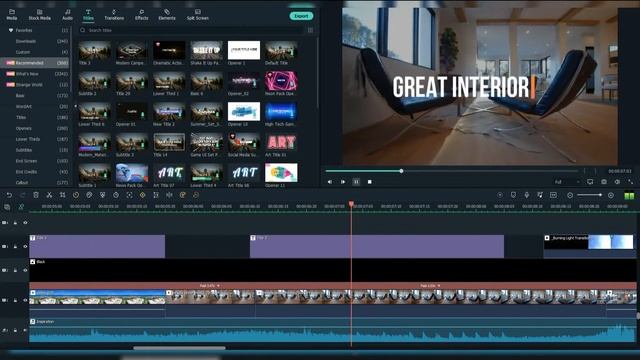Pause the preview playback
The image size is (640, 360).
(x=356, y=182)
